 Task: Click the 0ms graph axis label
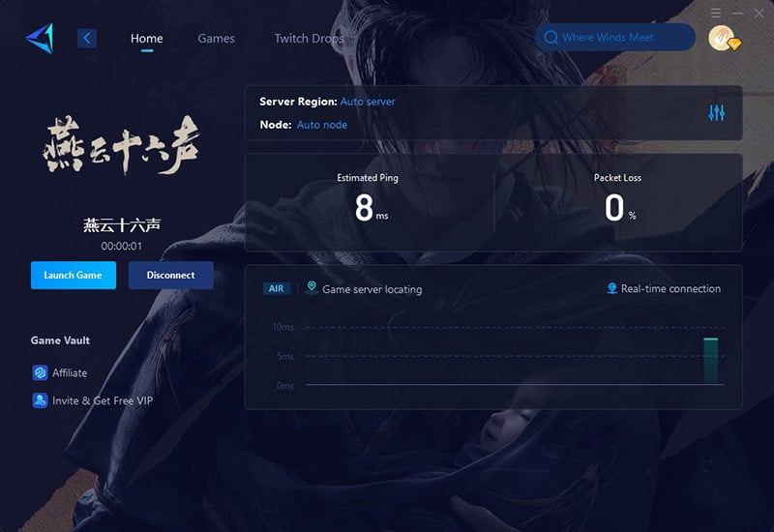(x=284, y=385)
